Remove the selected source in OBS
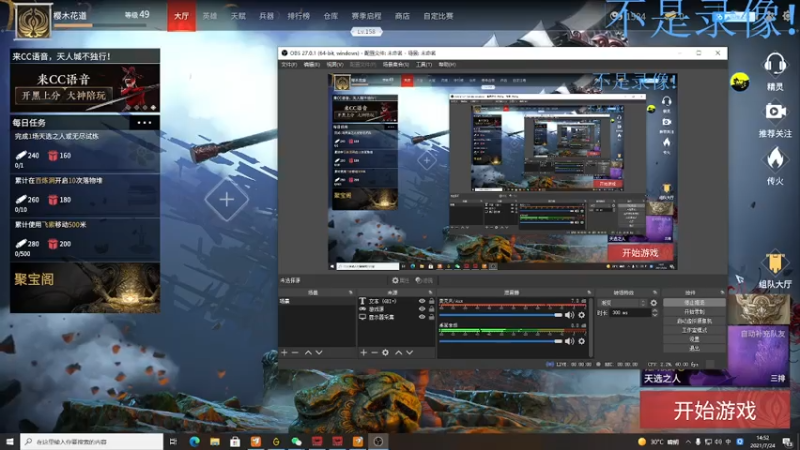800x450 pixels. [374, 353]
